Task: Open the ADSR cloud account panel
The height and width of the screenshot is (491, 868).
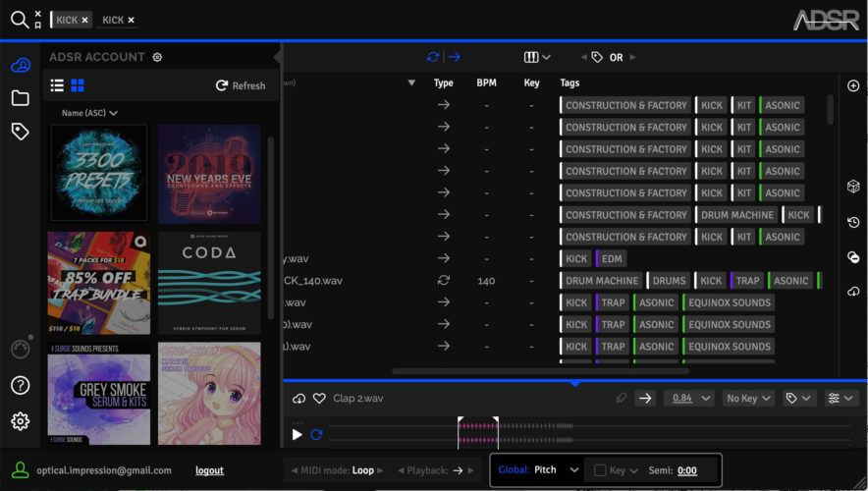Action: (20, 66)
